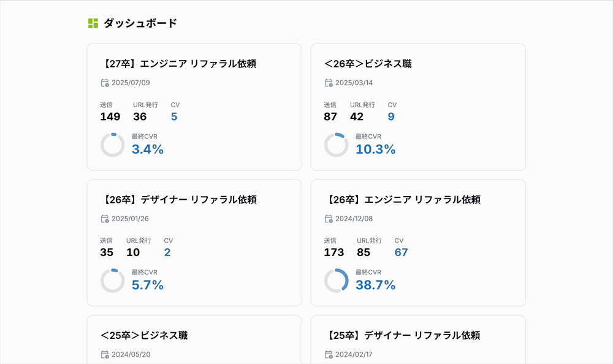The width and height of the screenshot is (613, 364).
Task: Click the 38.7% CVR value
Action: click(x=376, y=284)
